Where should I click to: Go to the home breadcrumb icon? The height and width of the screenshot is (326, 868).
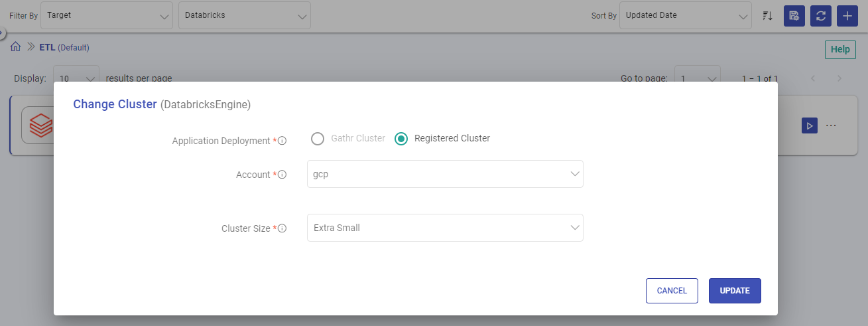pos(16,47)
